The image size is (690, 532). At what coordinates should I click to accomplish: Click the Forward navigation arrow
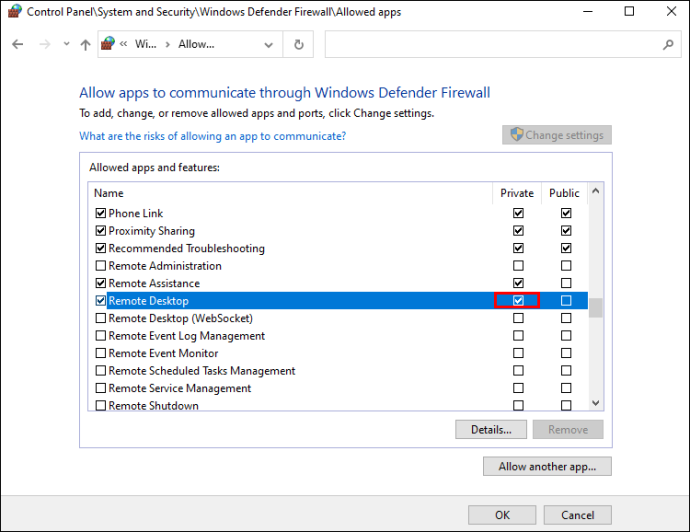(x=44, y=44)
